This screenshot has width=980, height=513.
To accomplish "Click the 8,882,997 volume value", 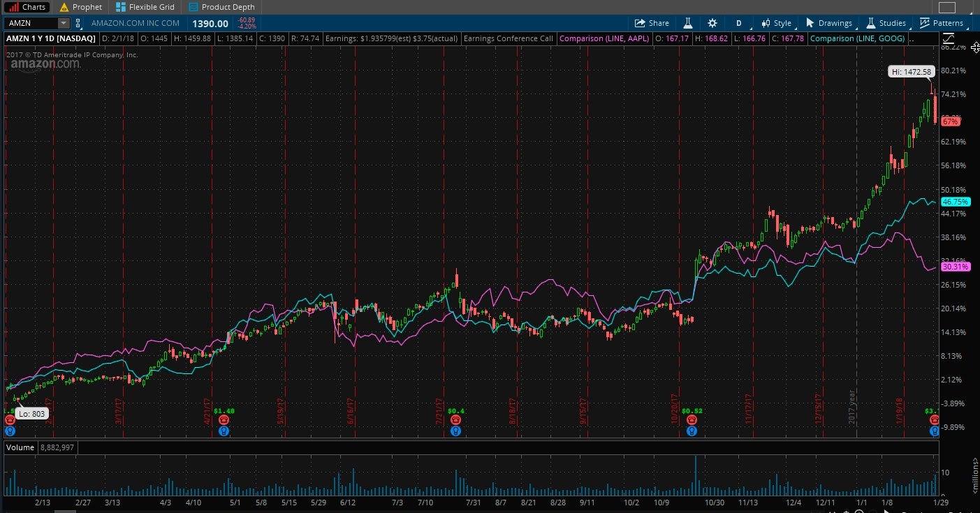I will coord(57,447).
